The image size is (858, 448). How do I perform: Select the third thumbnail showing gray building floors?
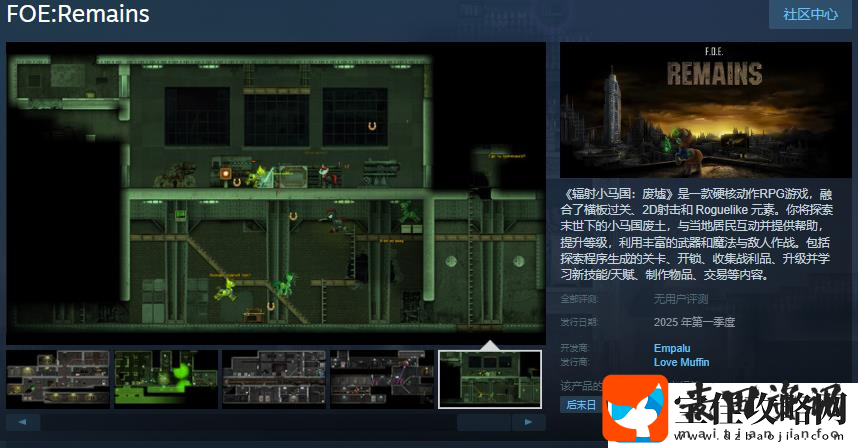(x=274, y=380)
